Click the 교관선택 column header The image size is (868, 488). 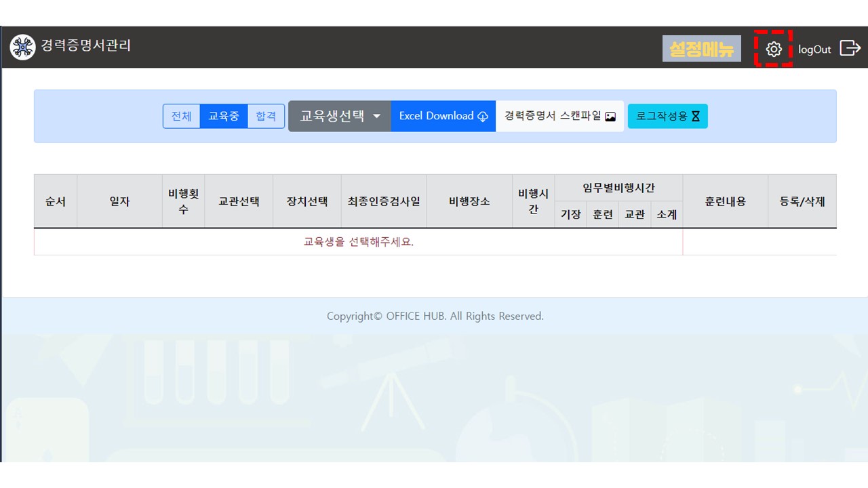tap(239, 201)
